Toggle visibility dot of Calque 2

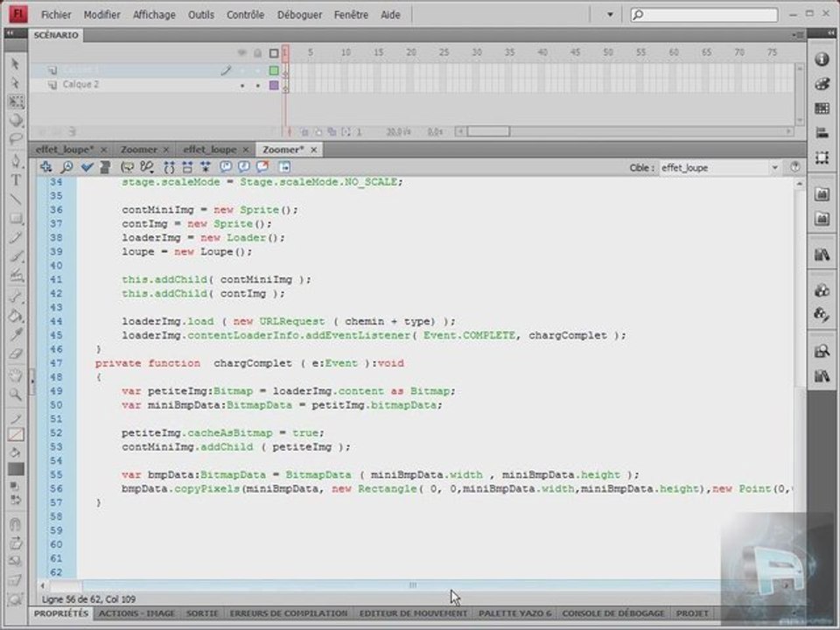tap(242, 86)
